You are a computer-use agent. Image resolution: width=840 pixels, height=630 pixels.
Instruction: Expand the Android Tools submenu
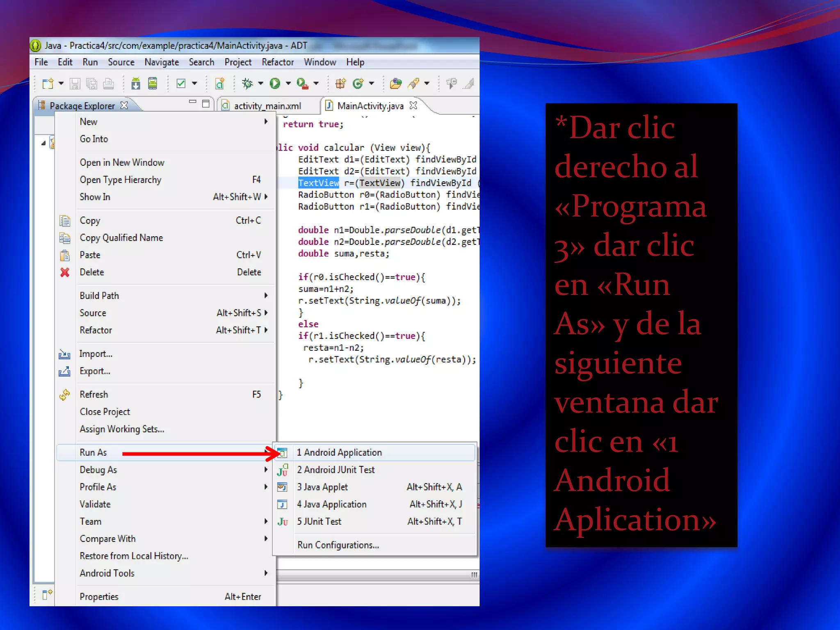tap(166, 573)
